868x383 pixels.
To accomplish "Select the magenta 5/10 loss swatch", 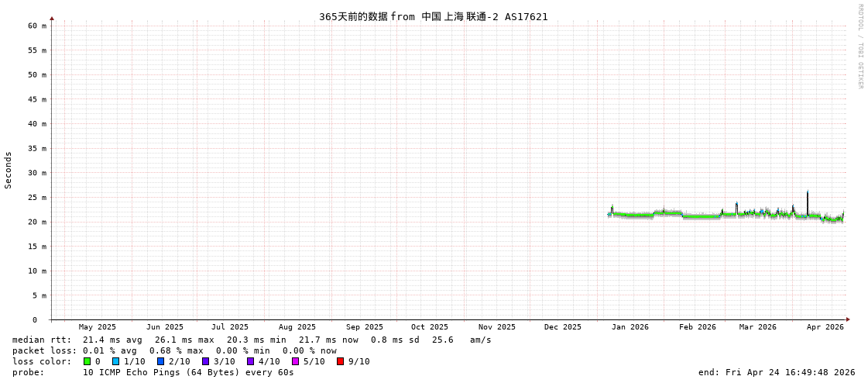I will (295, 361).
